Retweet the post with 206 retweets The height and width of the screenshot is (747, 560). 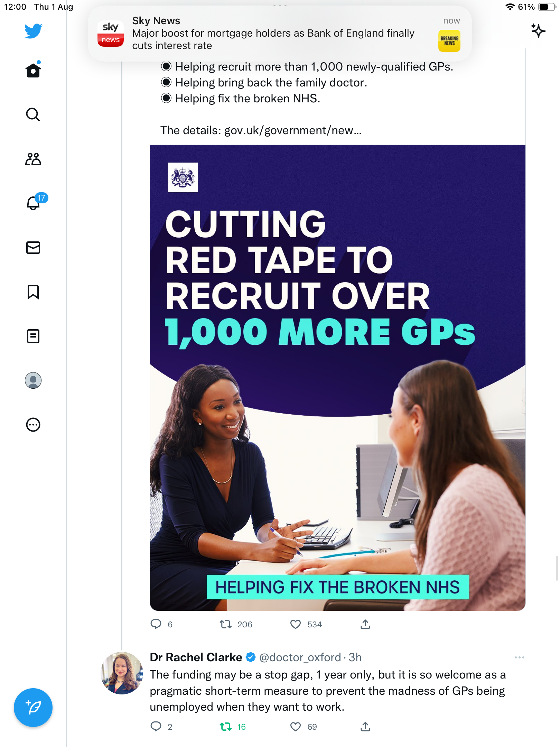click(226, 624)
